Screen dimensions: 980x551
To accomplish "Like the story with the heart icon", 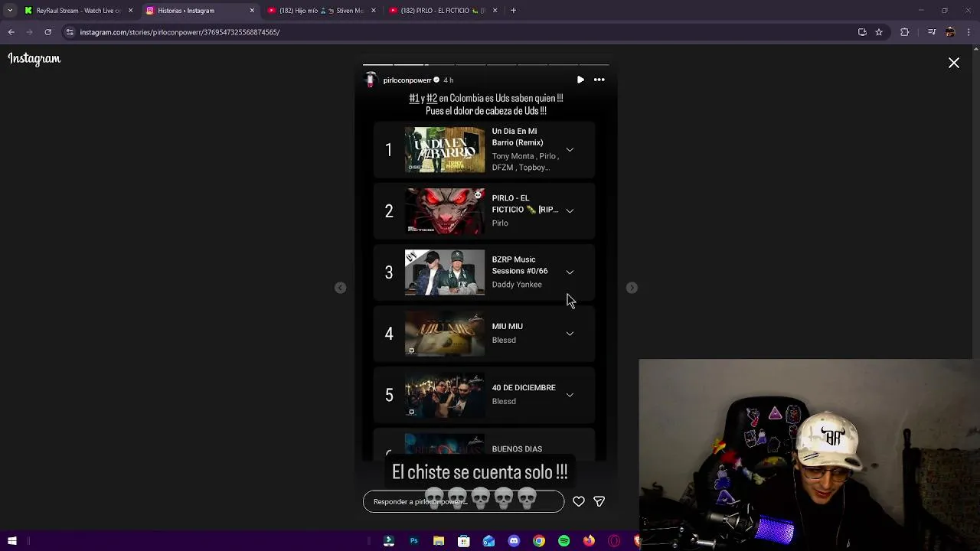I will 579,501.
